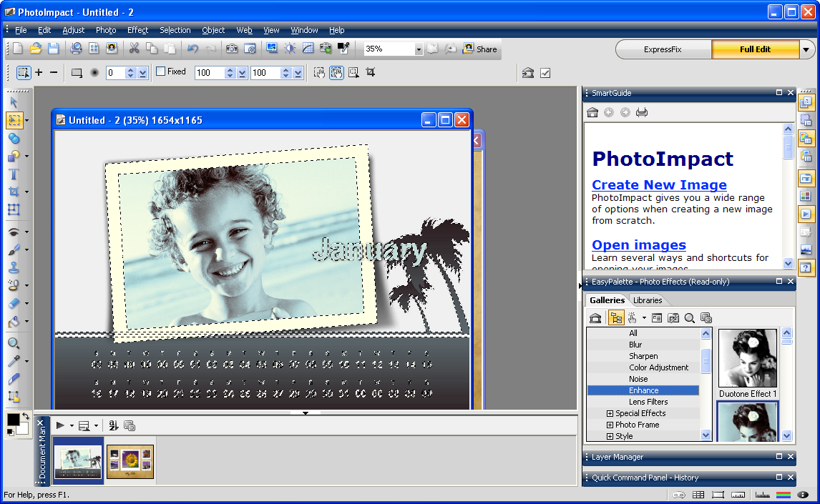
Task: Switch to the Galleries tab
Action: [607, 300]
